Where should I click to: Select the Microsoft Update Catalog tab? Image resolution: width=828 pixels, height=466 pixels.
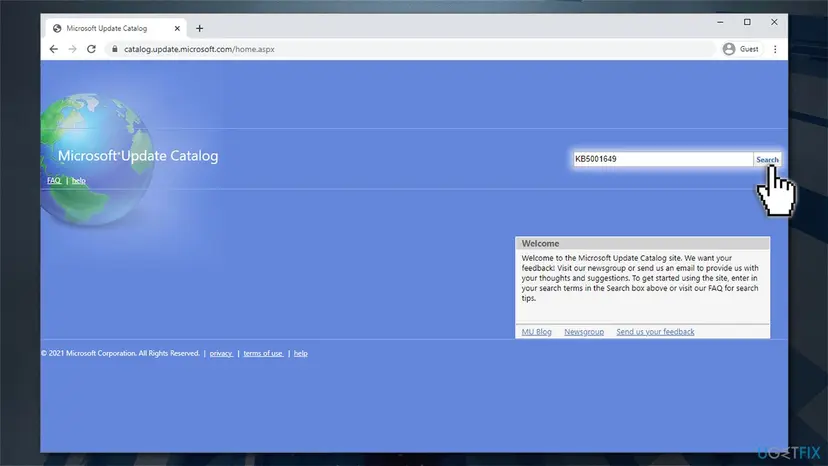116,29
